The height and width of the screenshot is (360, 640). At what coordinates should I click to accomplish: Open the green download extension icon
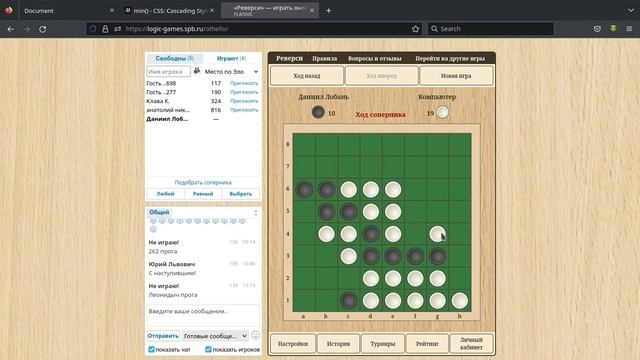[x=613, y=29]
